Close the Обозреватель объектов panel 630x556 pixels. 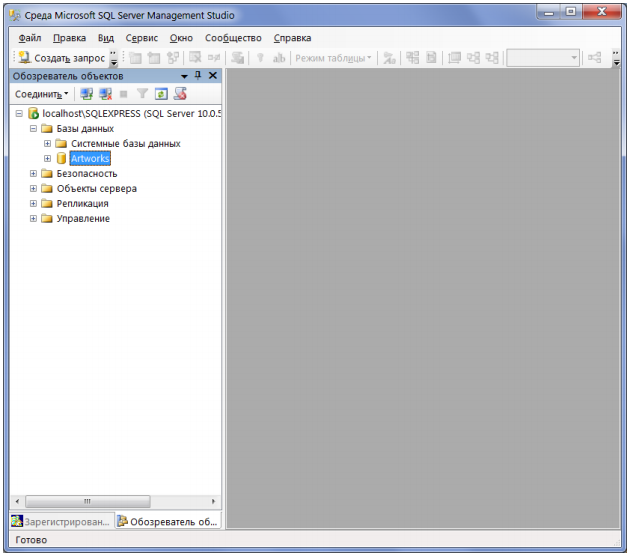(213, 75)
